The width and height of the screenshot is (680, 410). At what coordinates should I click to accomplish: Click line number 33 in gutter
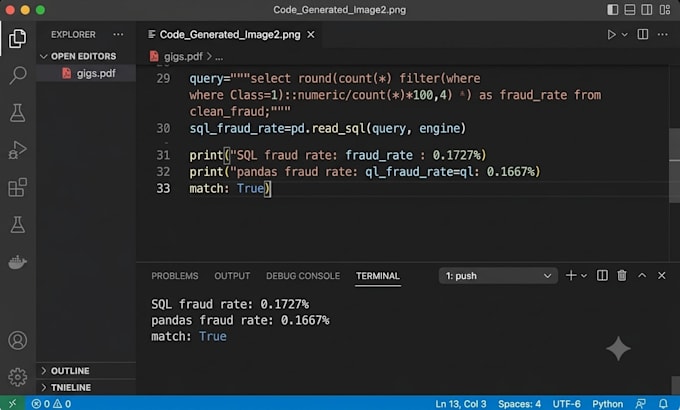[163, 188]
